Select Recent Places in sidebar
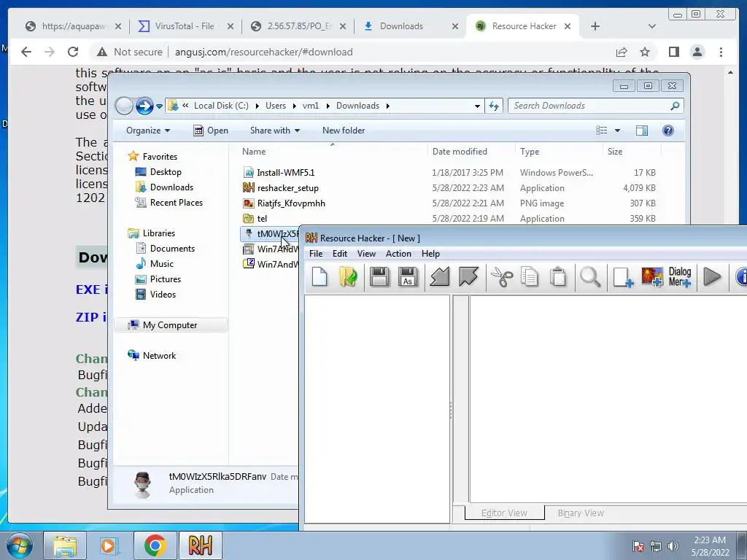The height and width of the screenshot is (560, 747). [x=177, y=203]
